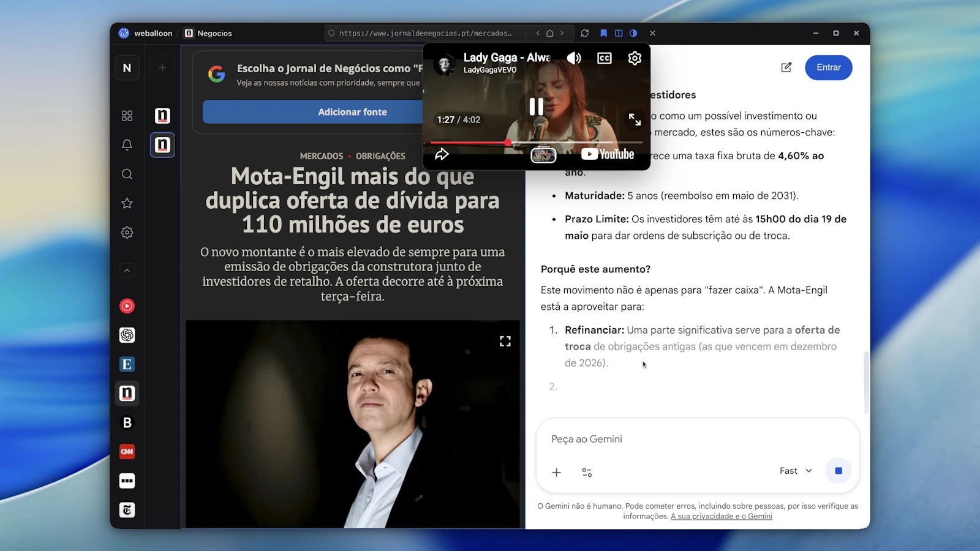980x551 pixels.
Task: Click the Peça ao Gemini input field
Action: pyautogui.click(x=698, y=439)
